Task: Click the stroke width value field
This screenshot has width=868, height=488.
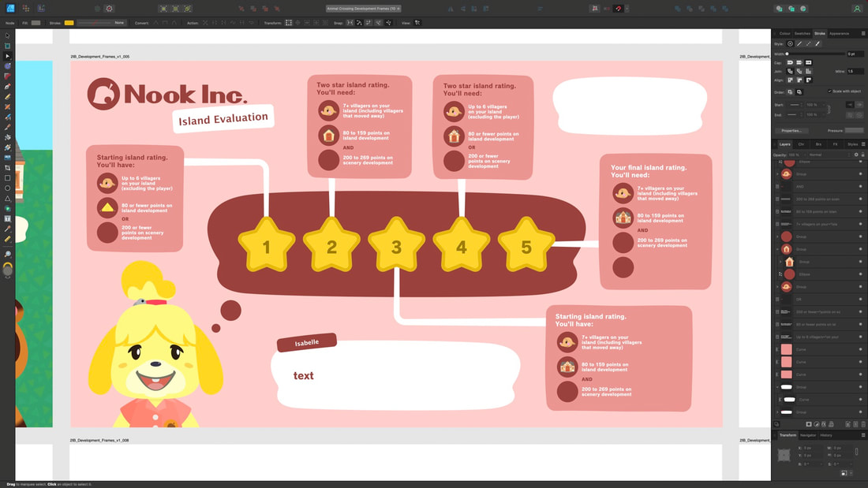Action: tap(855, 54)
